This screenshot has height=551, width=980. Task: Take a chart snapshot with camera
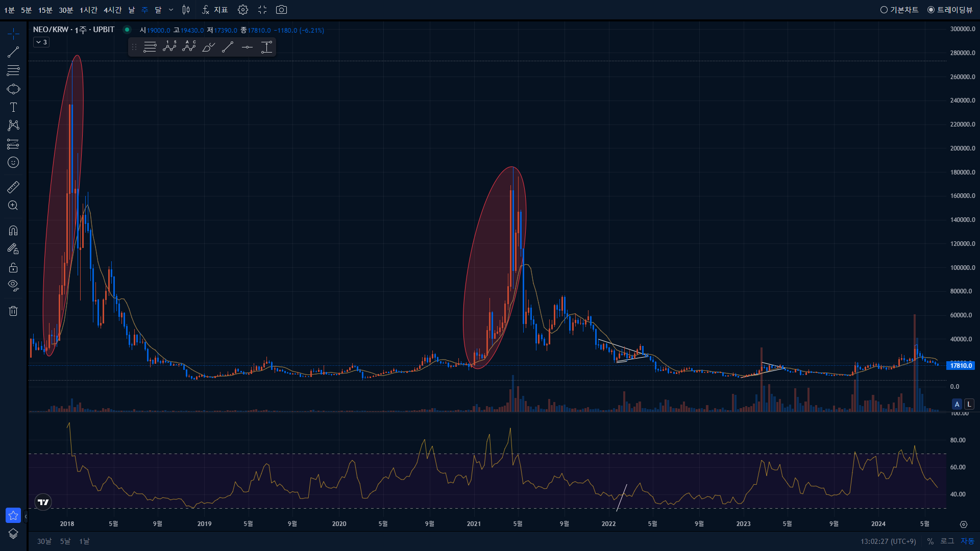(281, 10)
